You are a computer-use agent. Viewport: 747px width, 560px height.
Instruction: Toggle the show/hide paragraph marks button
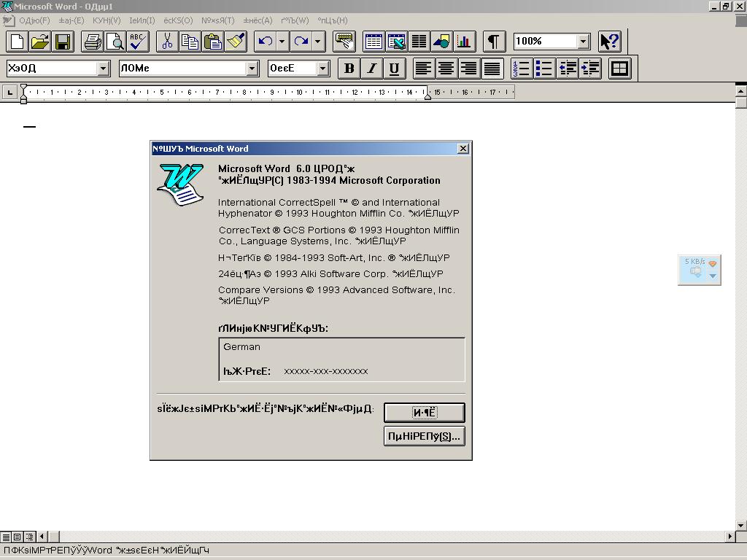click(494, 42)
